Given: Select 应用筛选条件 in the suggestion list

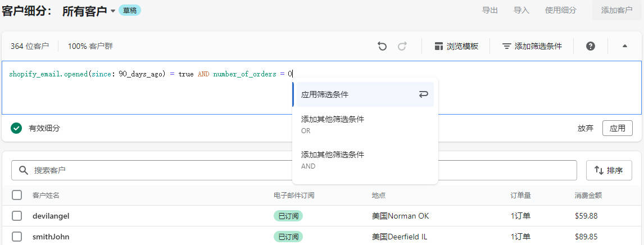Looking at the screenshot, I should (x=363, y=94).
